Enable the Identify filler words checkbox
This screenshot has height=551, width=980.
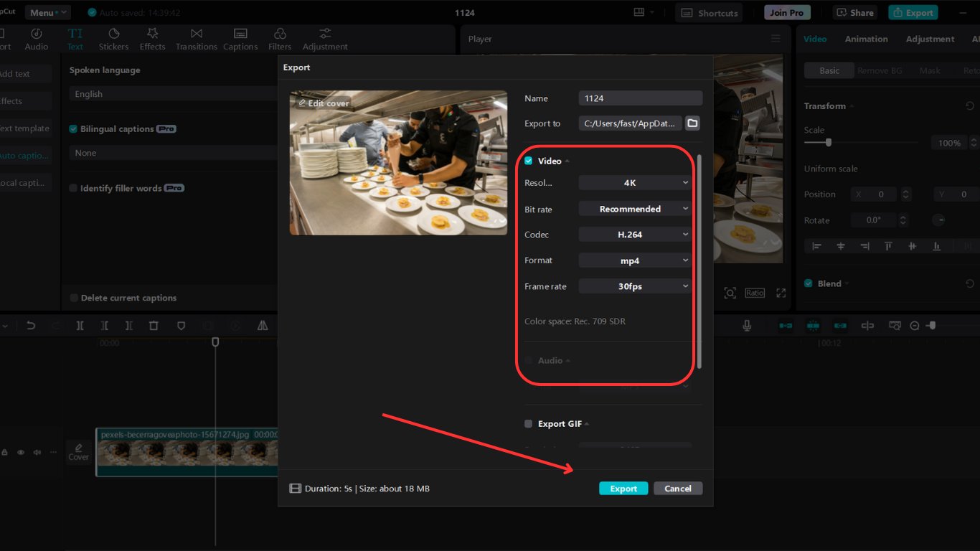[72, 187]
